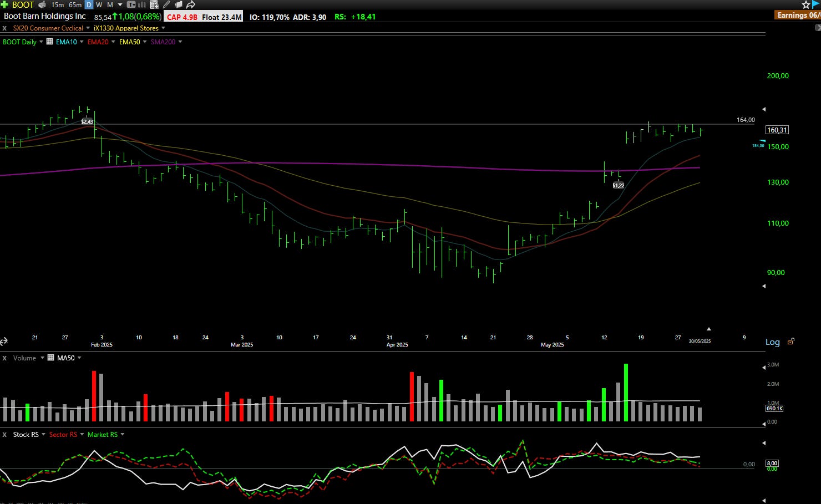Click the IO: 119,70% value
Viewport: 821px width, 504px height.
click(270, 17)
